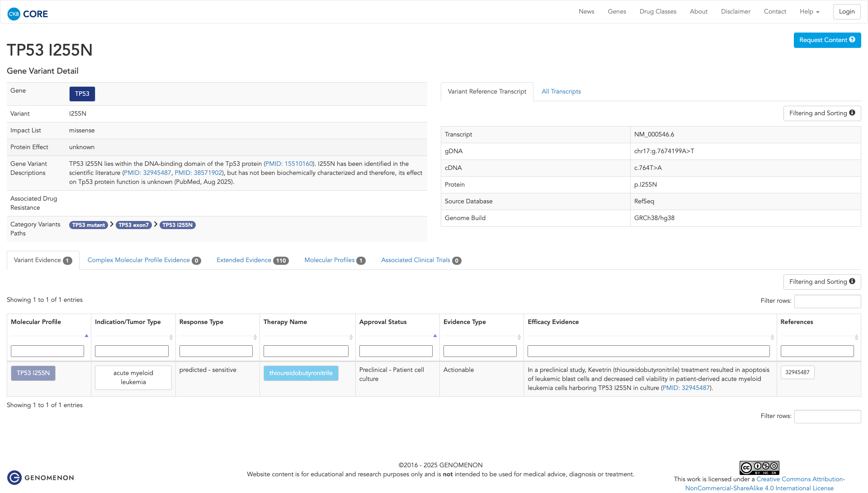
Task: Open the Genes page
Action: pos(617,12)
